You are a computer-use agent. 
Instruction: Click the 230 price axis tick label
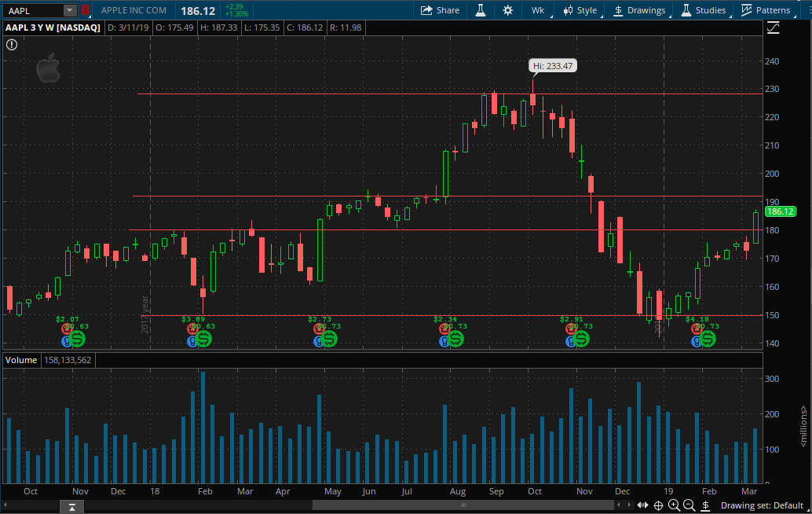coord(772,89)
